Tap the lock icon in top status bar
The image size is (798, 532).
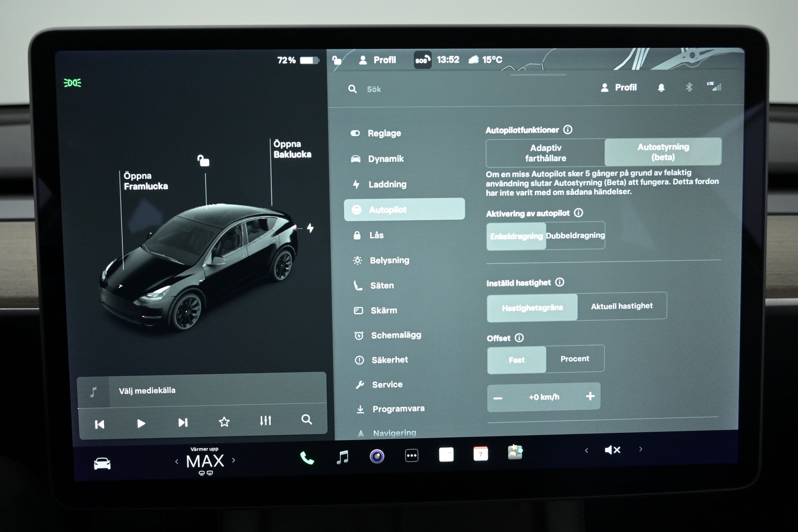[x=336, y=60]
